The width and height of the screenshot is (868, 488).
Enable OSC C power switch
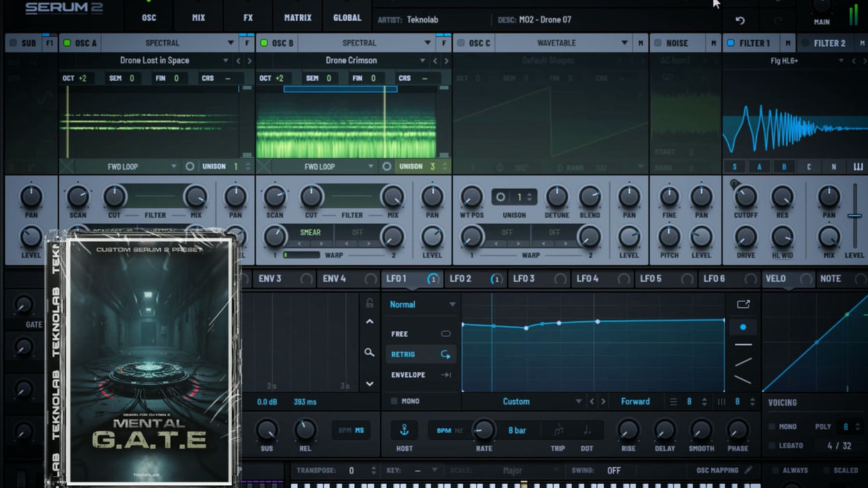point(461,43)
